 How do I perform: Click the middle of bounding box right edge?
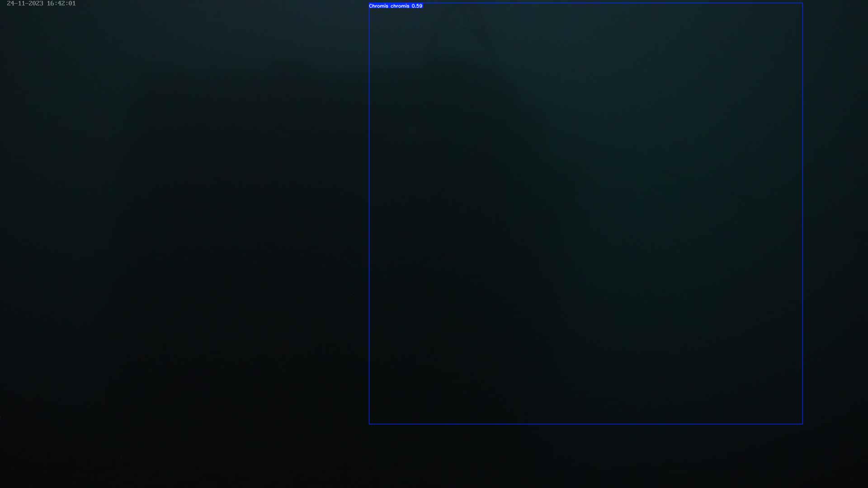coord(802,213)
